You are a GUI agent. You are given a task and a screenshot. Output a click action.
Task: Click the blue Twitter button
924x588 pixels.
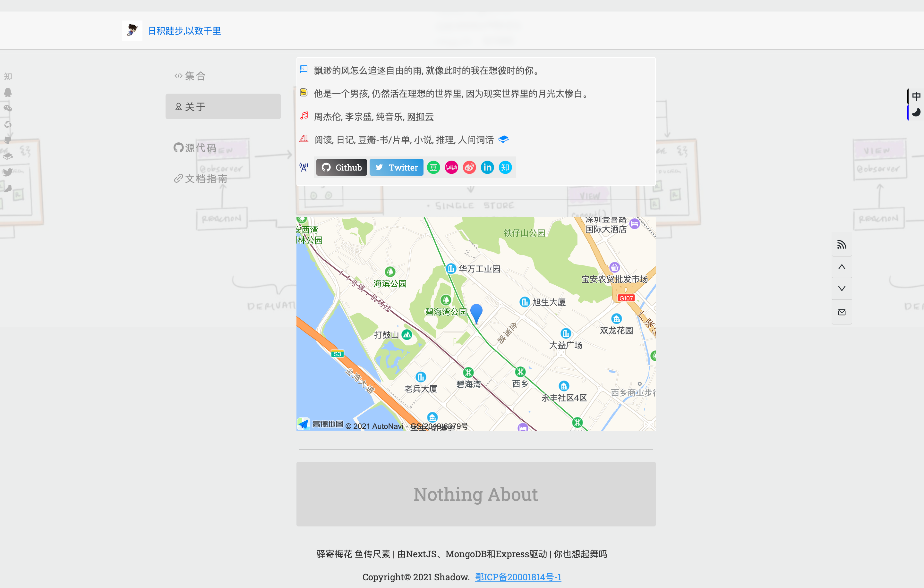coord(396,168)
